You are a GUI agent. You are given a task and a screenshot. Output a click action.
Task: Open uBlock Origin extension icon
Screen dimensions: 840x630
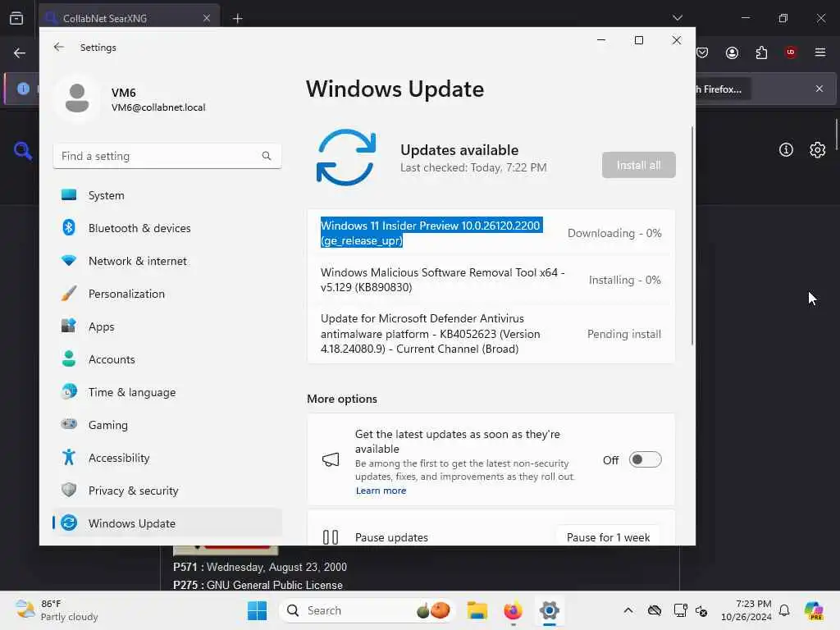point(791,52)
